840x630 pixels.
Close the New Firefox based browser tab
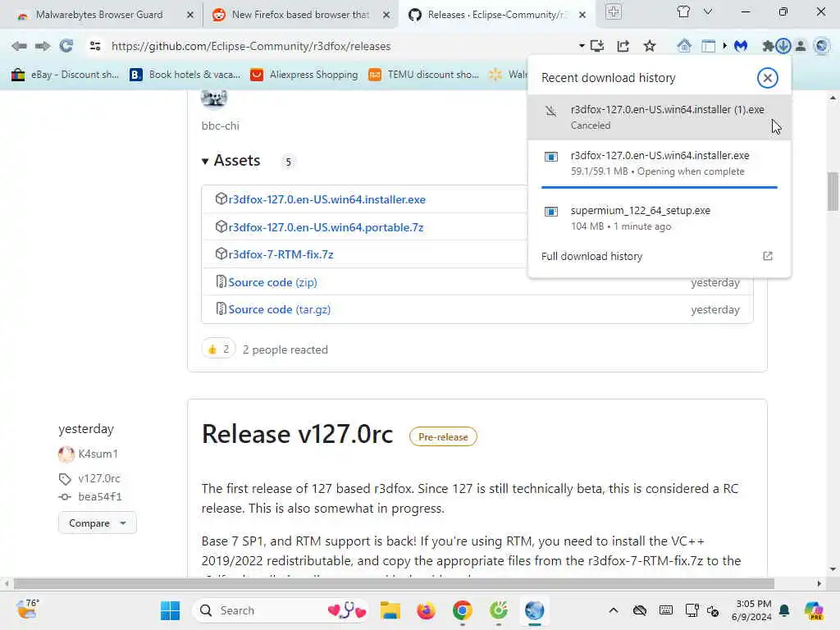(x=386, y=15)
